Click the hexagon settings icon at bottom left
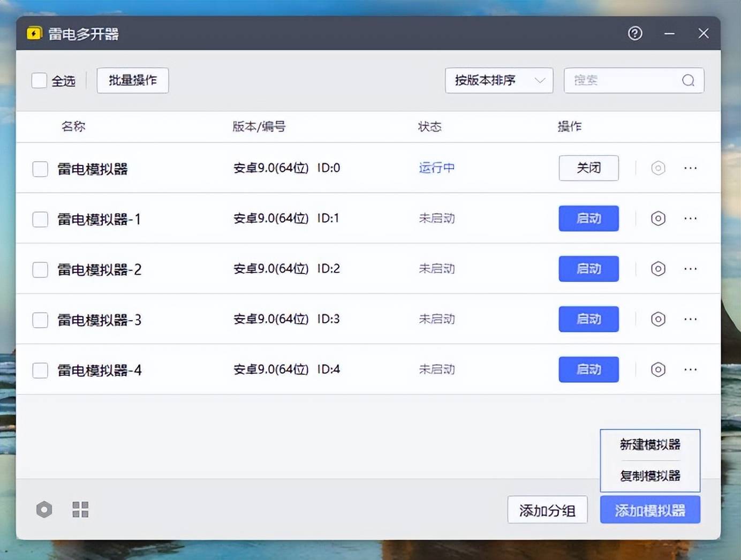This screenshot has width=741, height=560. pos(44,509)
